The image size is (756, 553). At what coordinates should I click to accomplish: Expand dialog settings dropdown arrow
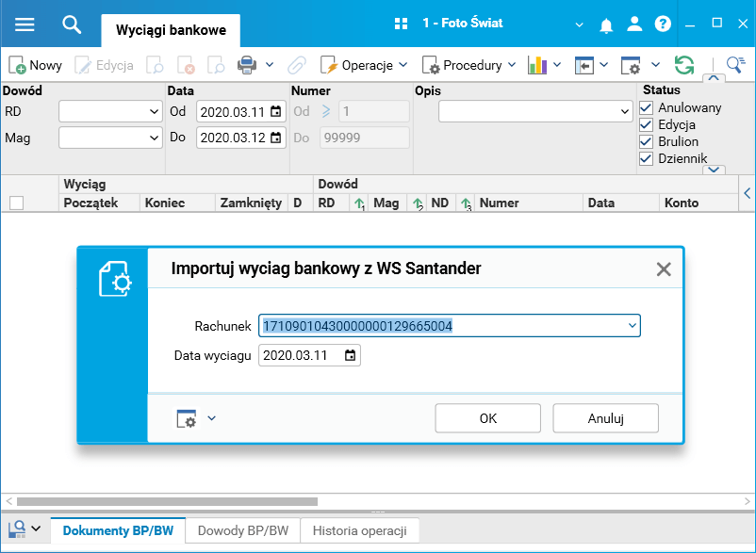212,417
